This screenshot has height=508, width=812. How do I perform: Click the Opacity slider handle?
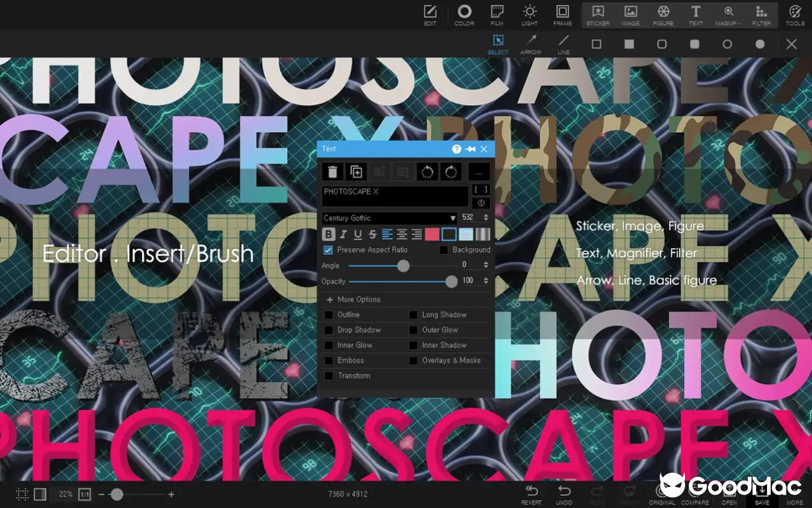click(x=452, y=281)
